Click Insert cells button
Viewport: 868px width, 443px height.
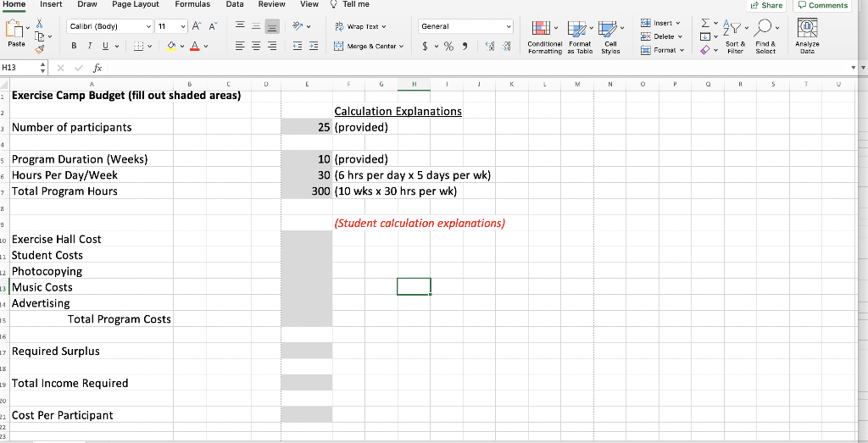pyautogui.click(x=659, y=23)
